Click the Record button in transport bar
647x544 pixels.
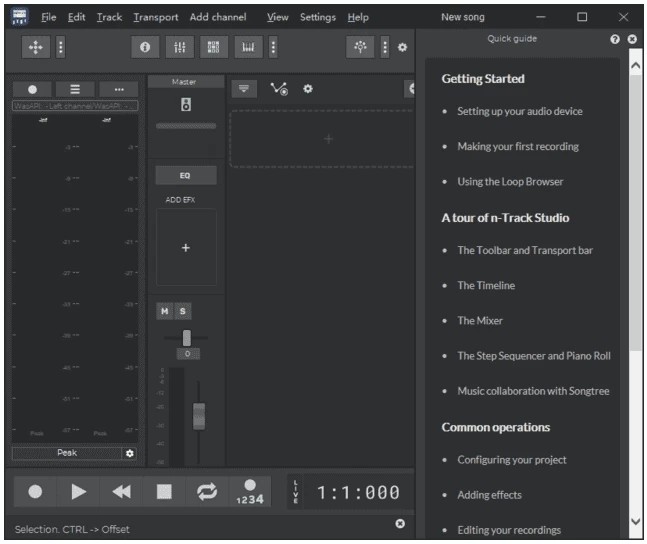tap(35, 491)
